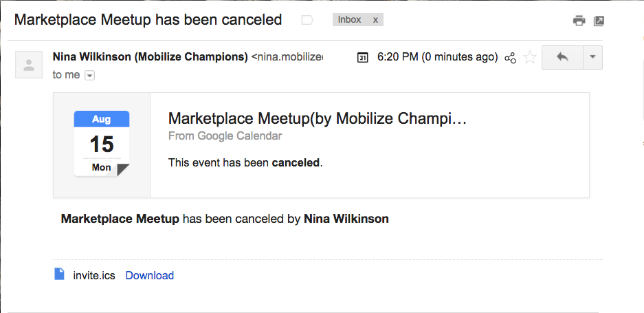Image resolution: width=644 pixels, height=313 pixels.
Task: Click the Inbox label tag
Action: 350,20
